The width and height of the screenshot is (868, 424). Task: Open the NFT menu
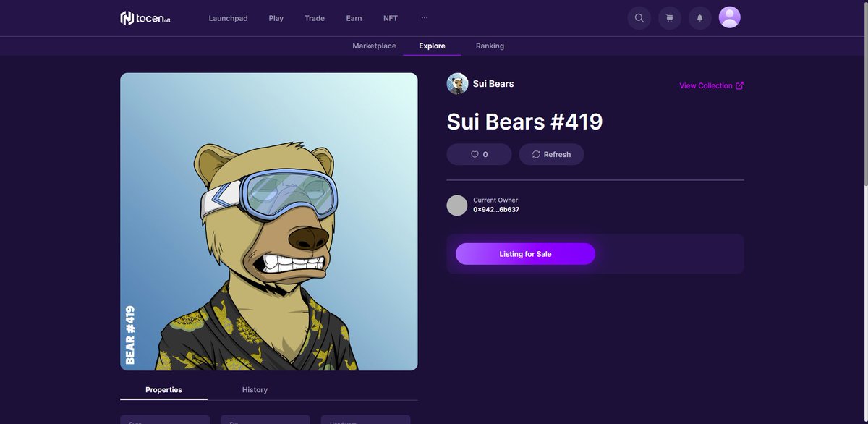coord(391,18)
